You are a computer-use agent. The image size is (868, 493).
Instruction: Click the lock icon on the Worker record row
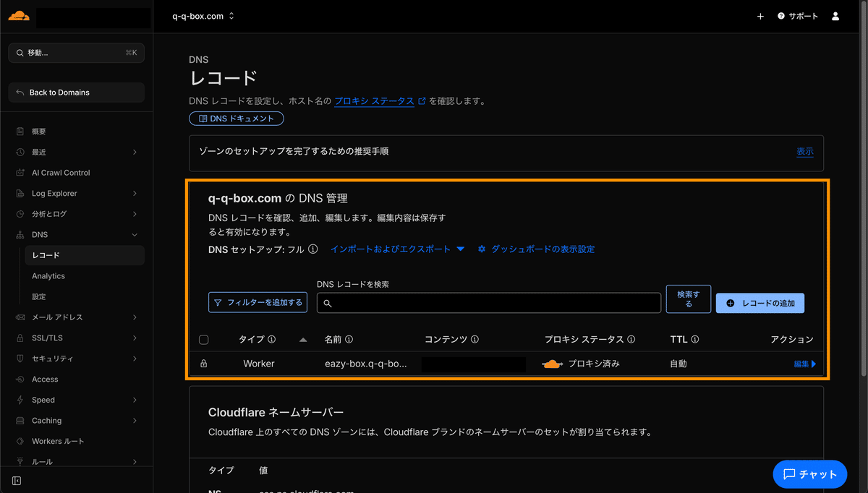[x=205, y=364]
